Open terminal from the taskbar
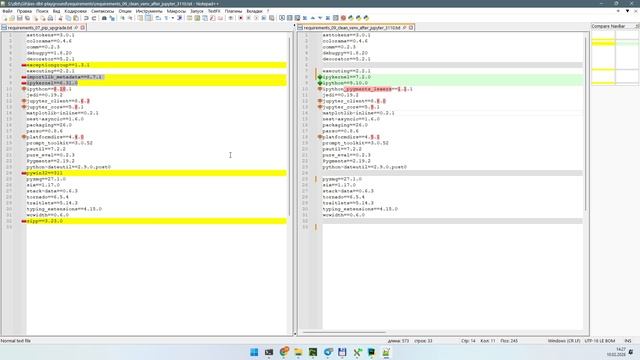Viewport: 640px width, 360px height. tap(269, 352)
